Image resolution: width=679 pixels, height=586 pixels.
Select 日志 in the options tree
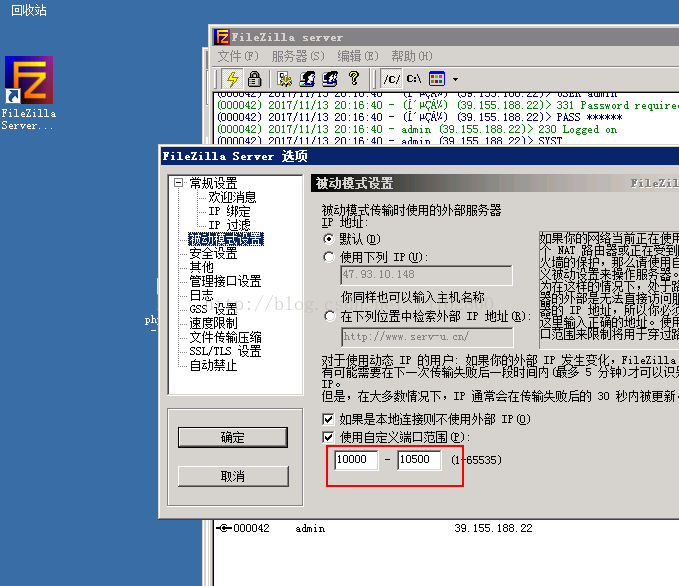pos(202,295)
